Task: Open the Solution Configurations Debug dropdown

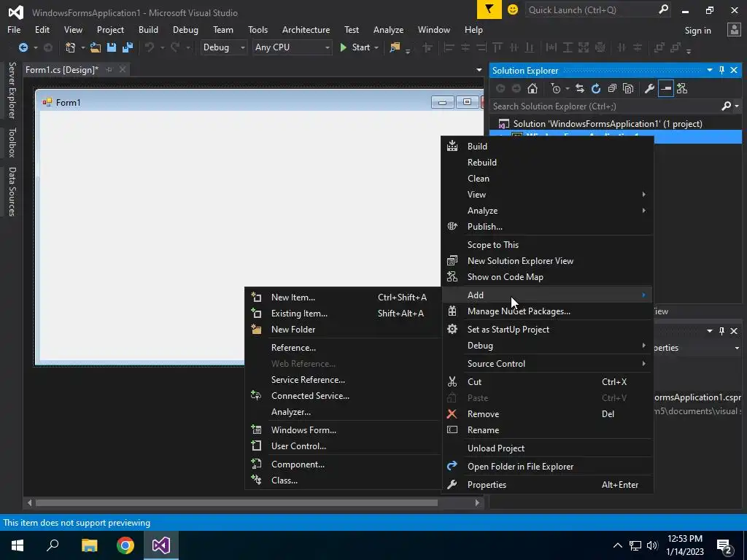Action: tap(223, 47)
